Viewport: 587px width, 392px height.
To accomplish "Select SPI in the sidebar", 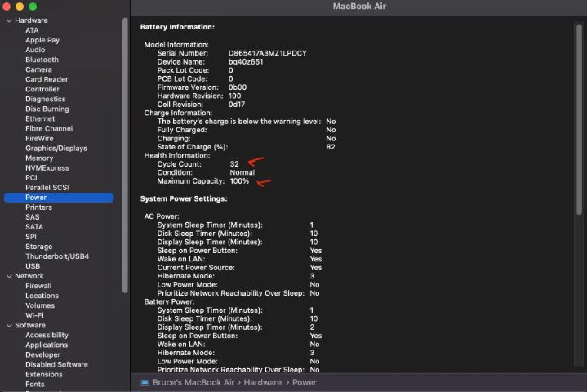I will 31,237.
